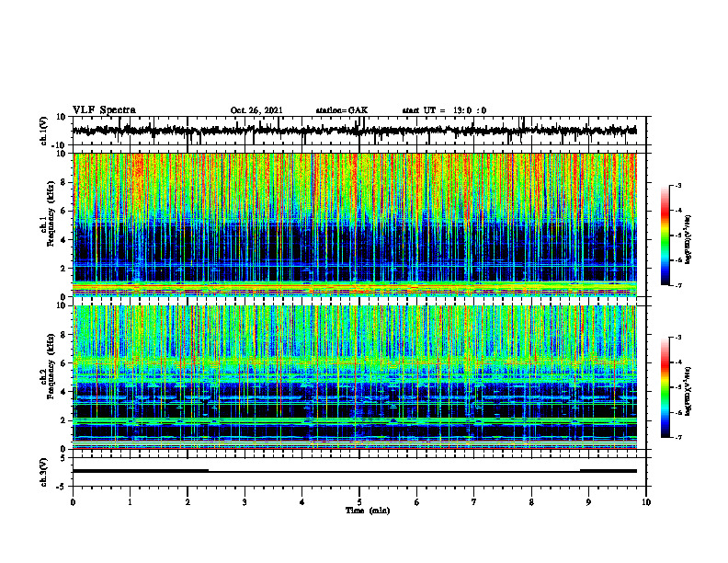Click the time axis tick label "6"
Screen dimensions: 728x563
417,502
